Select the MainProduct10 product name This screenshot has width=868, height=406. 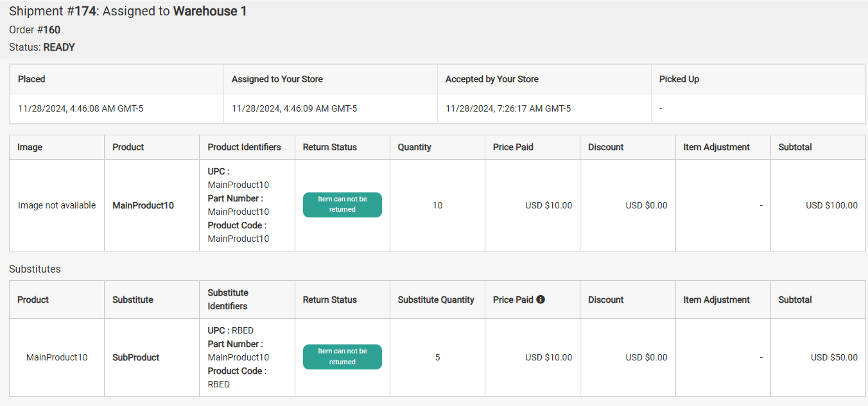tap(142, 205)
